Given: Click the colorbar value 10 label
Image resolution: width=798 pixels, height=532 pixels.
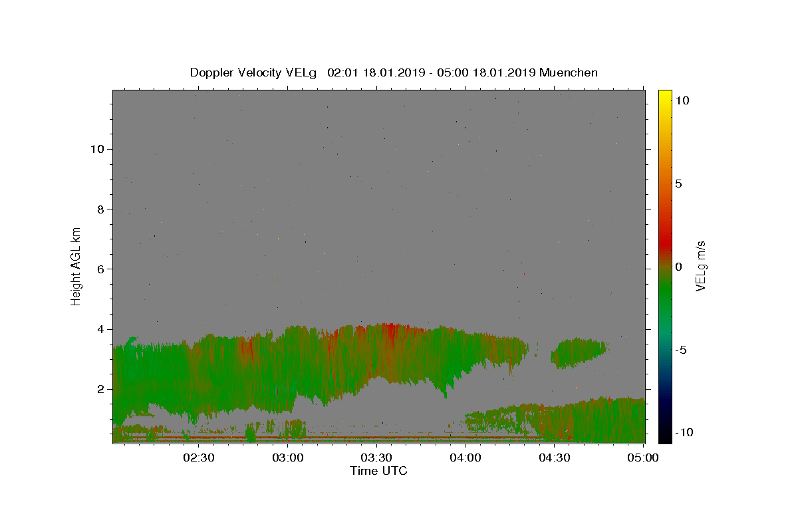Looking at the screenshot, I should tap(682, 100).
